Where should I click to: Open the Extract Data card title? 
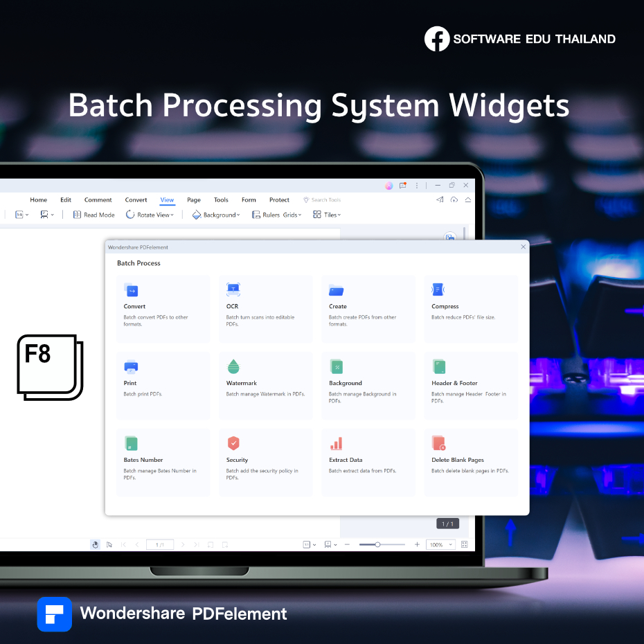click(346, 460)
